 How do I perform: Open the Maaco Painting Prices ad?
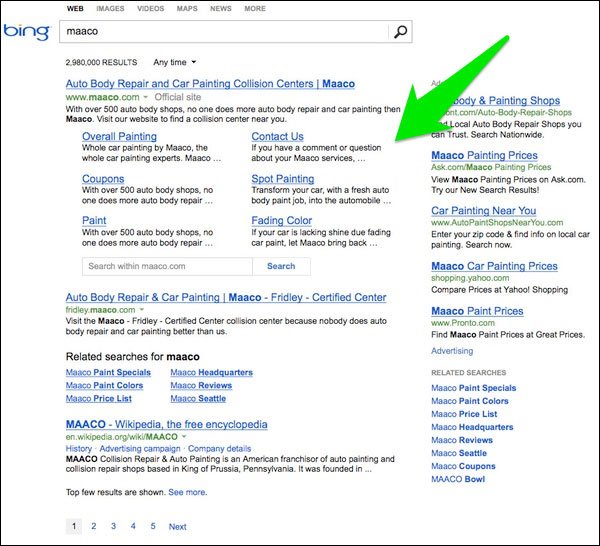coord(484,155)
